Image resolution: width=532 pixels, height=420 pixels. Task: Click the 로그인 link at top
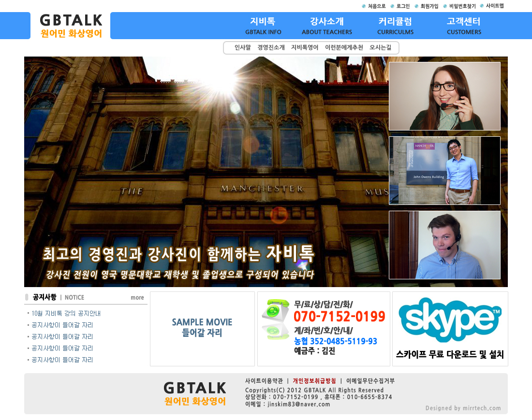click(x=403, y=6)
